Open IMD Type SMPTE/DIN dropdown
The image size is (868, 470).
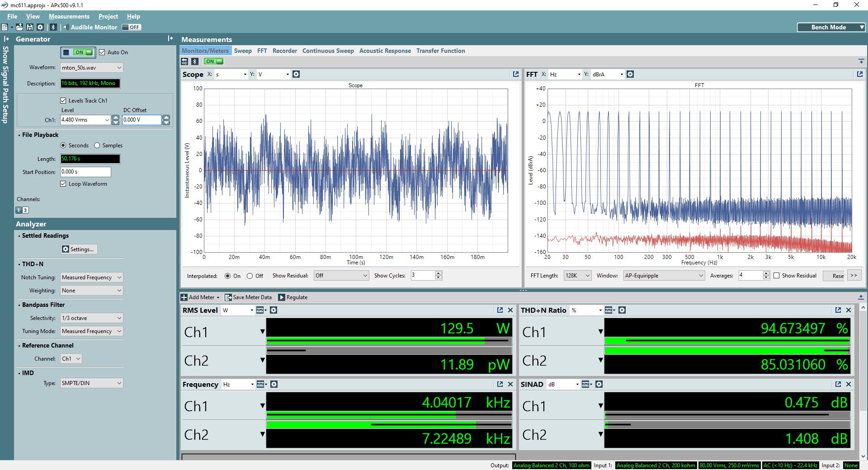pos(92,383)
